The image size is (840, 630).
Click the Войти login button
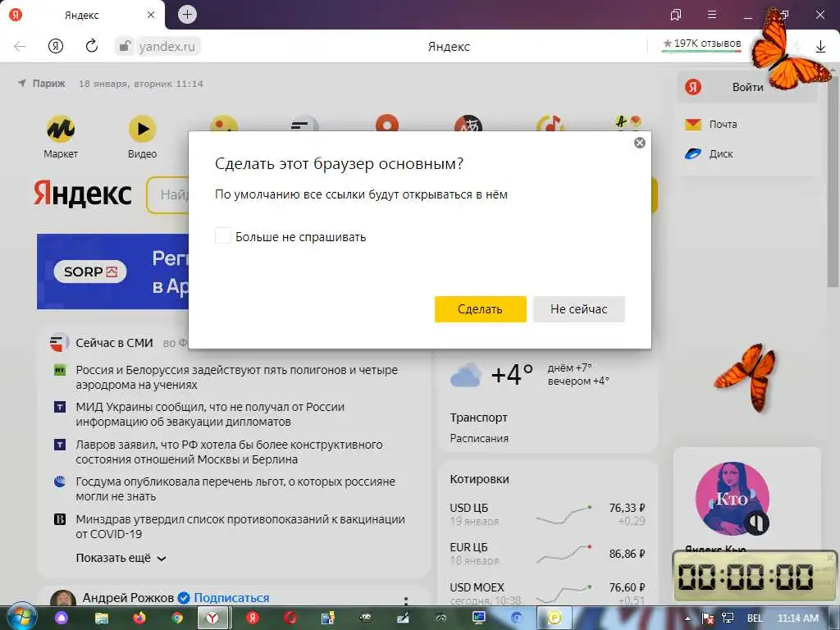click(x=746, y=87)
